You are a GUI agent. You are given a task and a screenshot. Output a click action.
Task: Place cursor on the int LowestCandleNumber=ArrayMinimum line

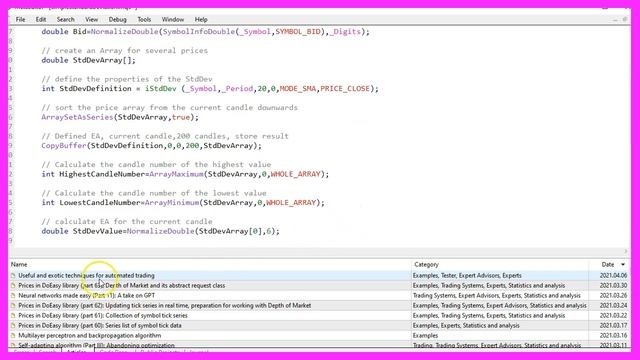[183, 203]
